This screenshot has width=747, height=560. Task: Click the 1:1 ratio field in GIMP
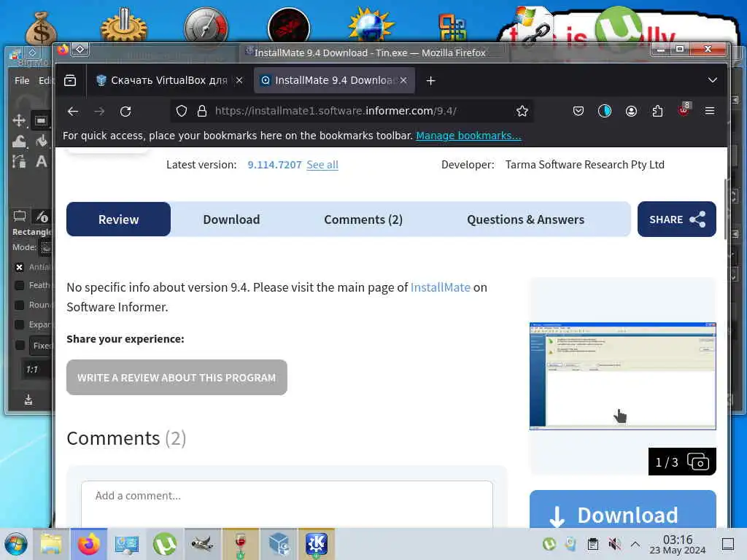(x=38, y=370)
